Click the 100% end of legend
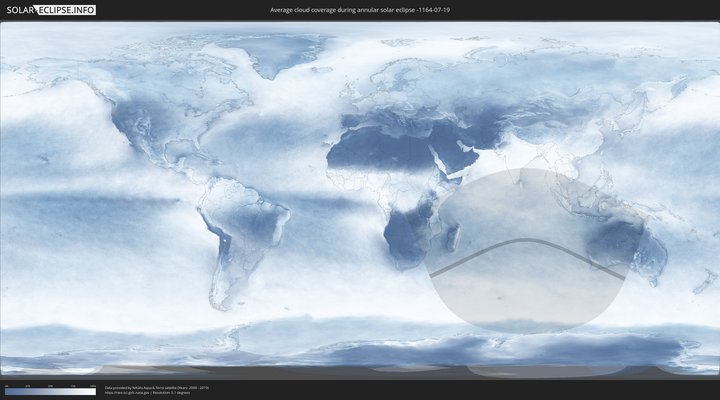This screenshot has width=720, height=400. [x=94, y=392]
